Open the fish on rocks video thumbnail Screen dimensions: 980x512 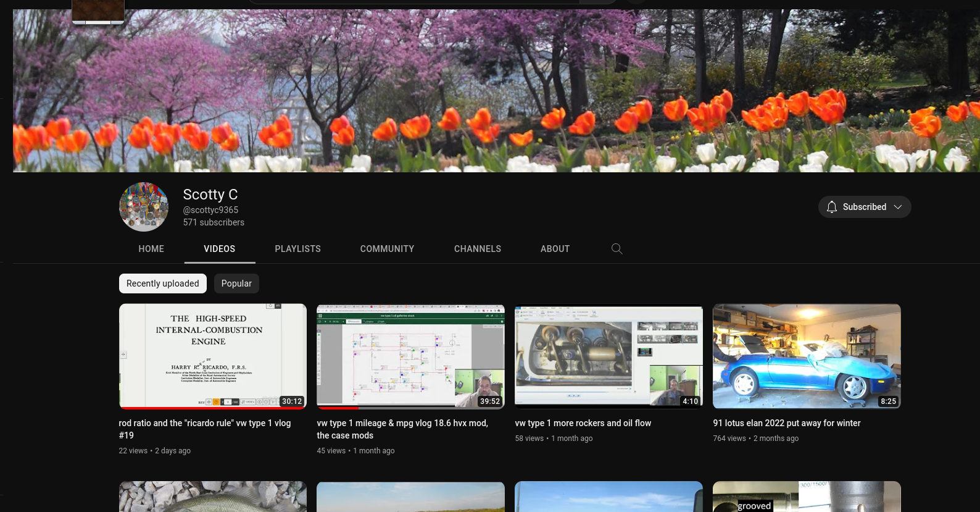click(x=213, y=497)
